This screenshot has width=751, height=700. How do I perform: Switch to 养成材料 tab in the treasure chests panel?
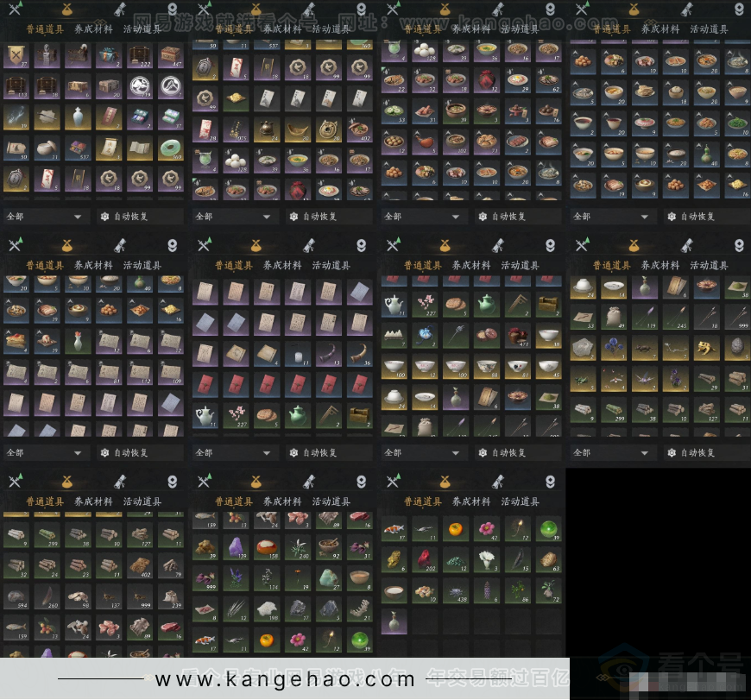(93, 29)
